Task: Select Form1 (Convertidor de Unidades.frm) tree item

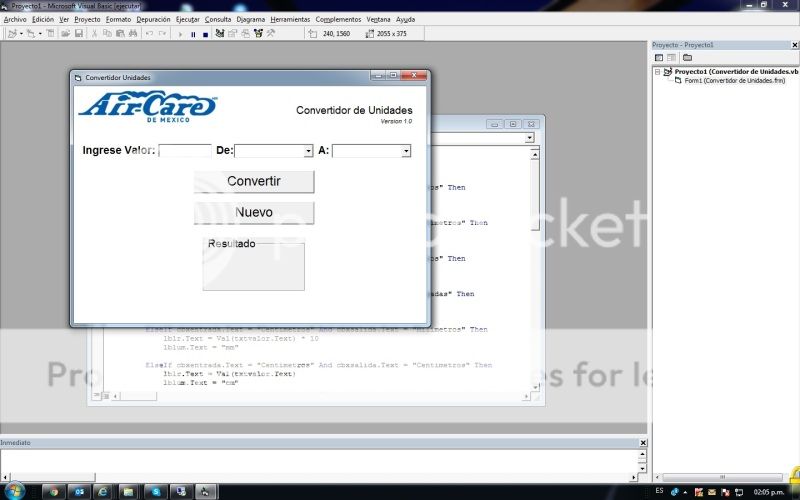Action: tap(735, 81)
